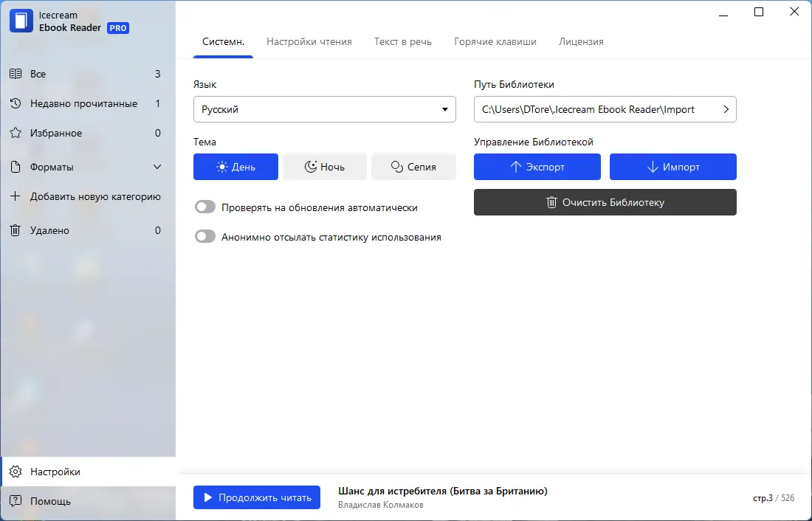Toggle anonymous usage statistics sending
This screenshot has width=812, height=521.
(x=205, y=237)
